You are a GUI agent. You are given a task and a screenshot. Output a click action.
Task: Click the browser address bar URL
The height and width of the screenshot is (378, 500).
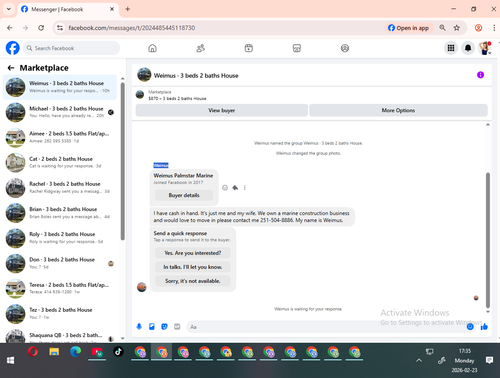coord(132,28)
